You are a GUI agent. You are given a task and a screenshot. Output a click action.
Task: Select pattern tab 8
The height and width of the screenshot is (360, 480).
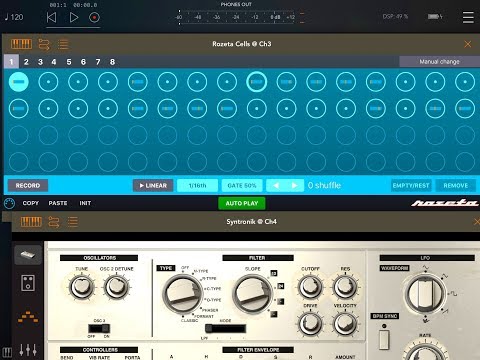[x=112, y=62]
